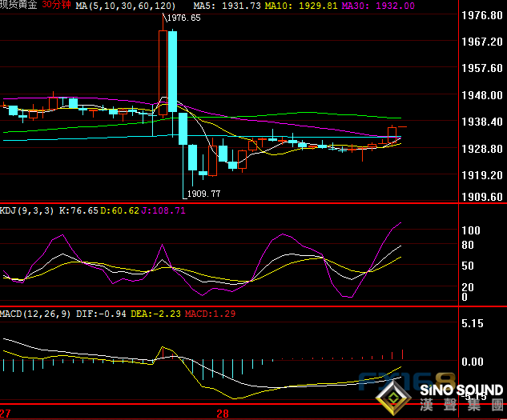Click the MACD:1.29 value
The width and height of the screenshot is (507, 420).
pos(210,314)
